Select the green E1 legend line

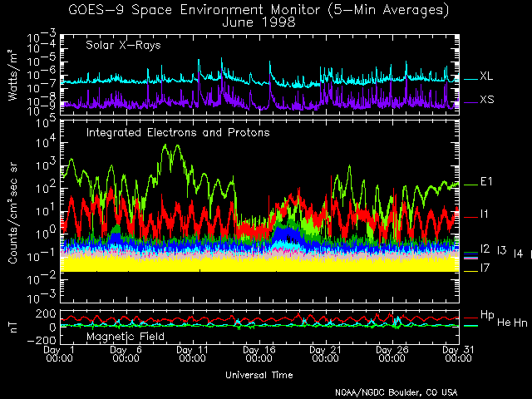(x=470, y=184)
